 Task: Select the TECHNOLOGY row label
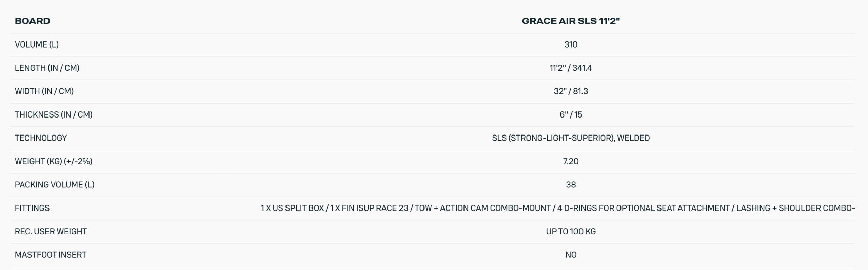click(41, 138)
